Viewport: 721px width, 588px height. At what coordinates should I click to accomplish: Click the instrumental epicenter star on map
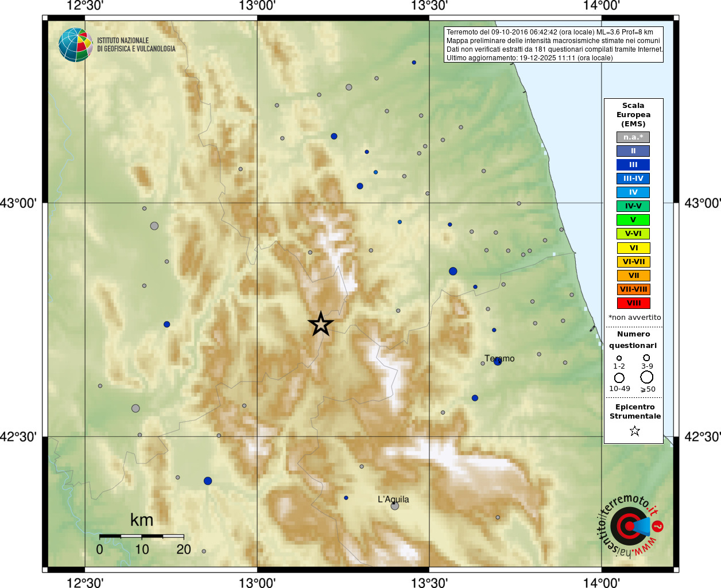[320, 324]
